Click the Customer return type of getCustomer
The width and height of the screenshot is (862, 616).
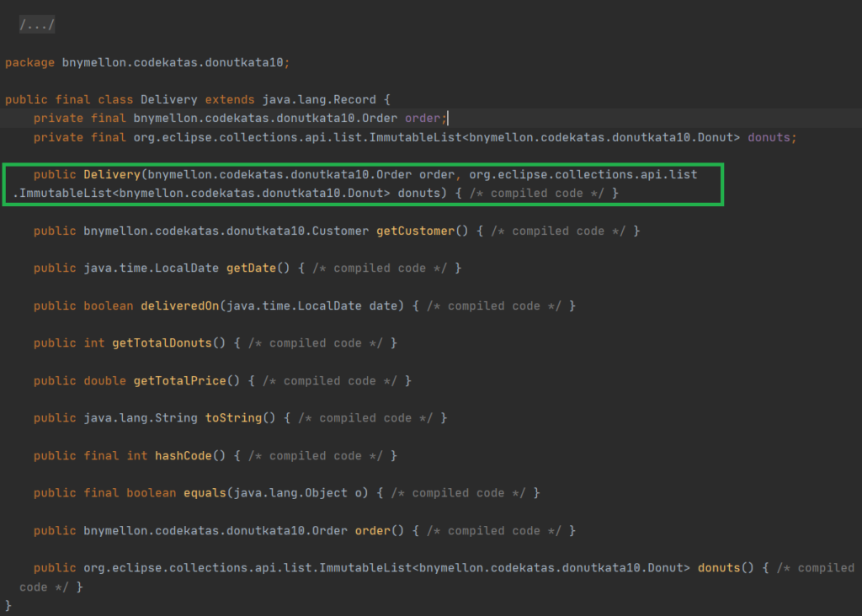pos(226,231)
